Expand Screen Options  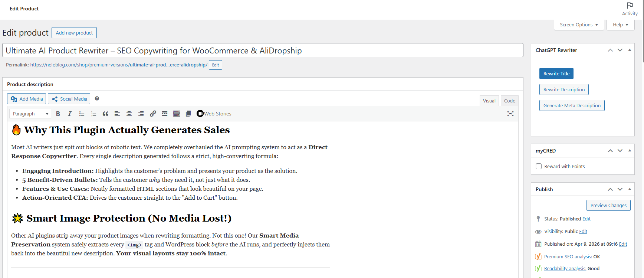coord(579,25)
